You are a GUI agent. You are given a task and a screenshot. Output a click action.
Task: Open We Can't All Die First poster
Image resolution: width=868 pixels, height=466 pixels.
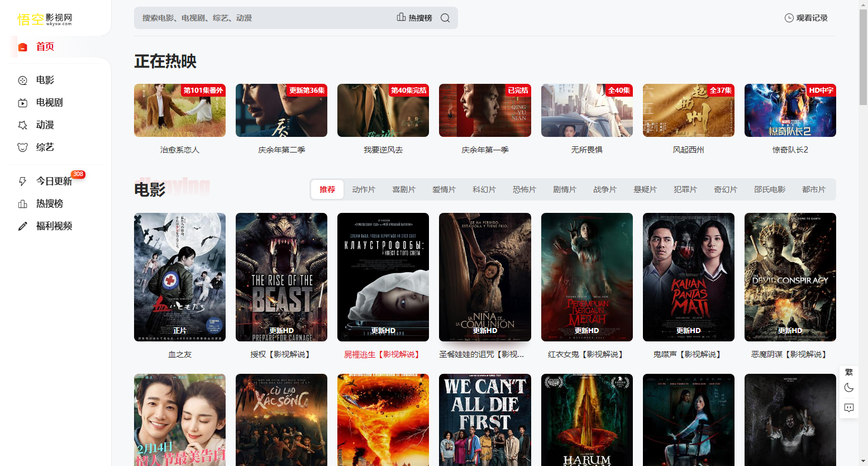(x=485, y=420)
